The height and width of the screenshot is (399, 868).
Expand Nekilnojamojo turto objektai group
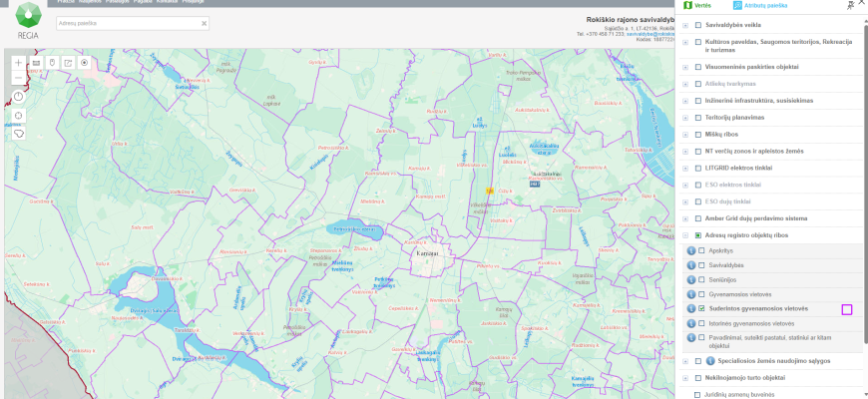click(685, 378)
